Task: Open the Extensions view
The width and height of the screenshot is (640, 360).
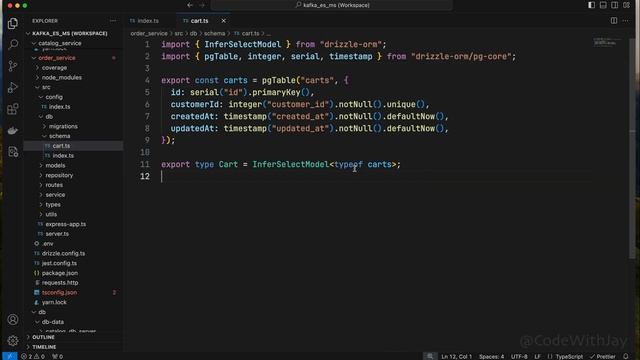Action: tap(13, 109)
